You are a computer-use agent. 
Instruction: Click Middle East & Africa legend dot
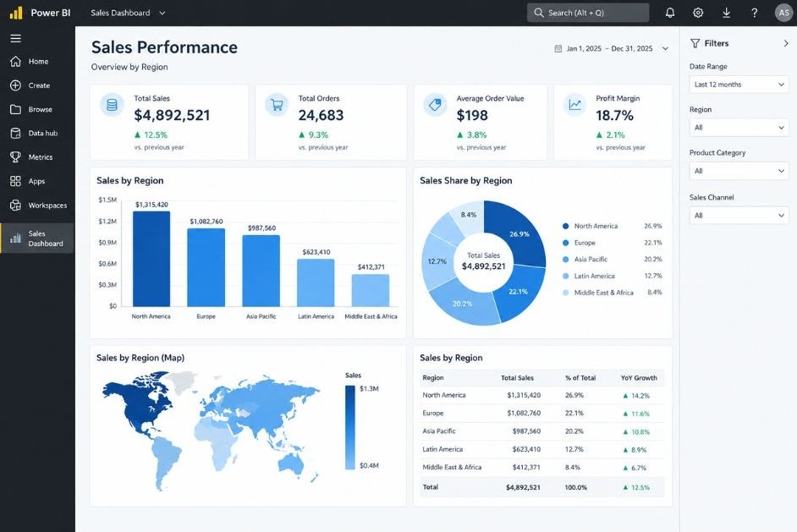[x=566, y=293]
